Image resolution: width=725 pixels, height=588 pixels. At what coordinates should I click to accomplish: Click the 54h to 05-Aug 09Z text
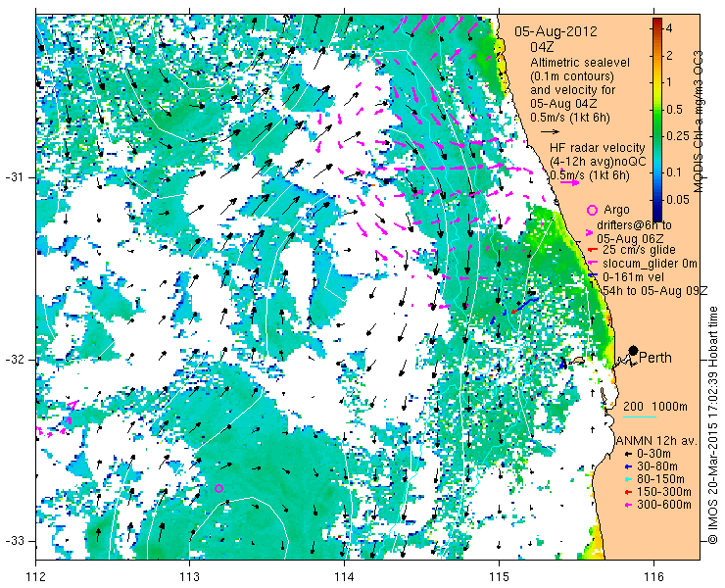pos(655,290)
